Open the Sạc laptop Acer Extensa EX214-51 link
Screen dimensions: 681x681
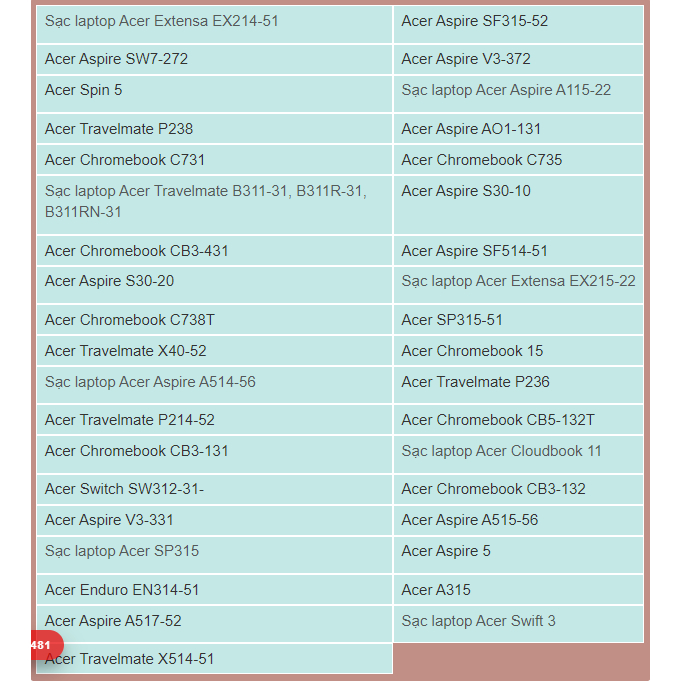[161, 21]
